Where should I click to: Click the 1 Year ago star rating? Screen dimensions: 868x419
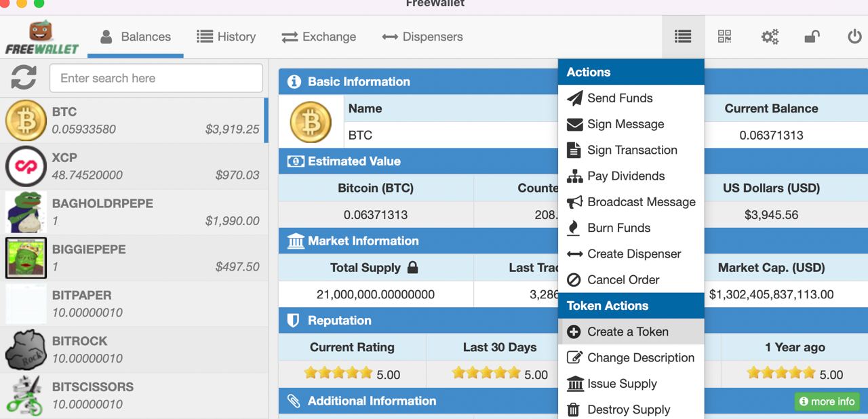click(x=781, y=373)
